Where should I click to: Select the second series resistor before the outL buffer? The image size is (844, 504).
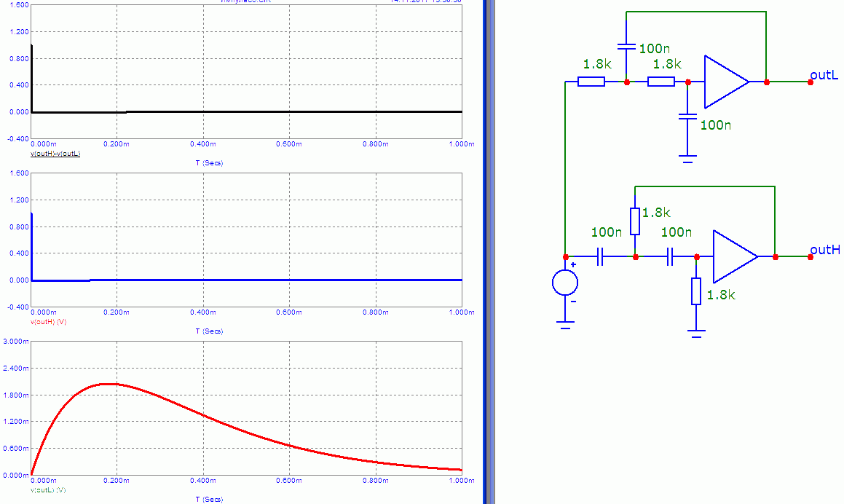point(661,82)
